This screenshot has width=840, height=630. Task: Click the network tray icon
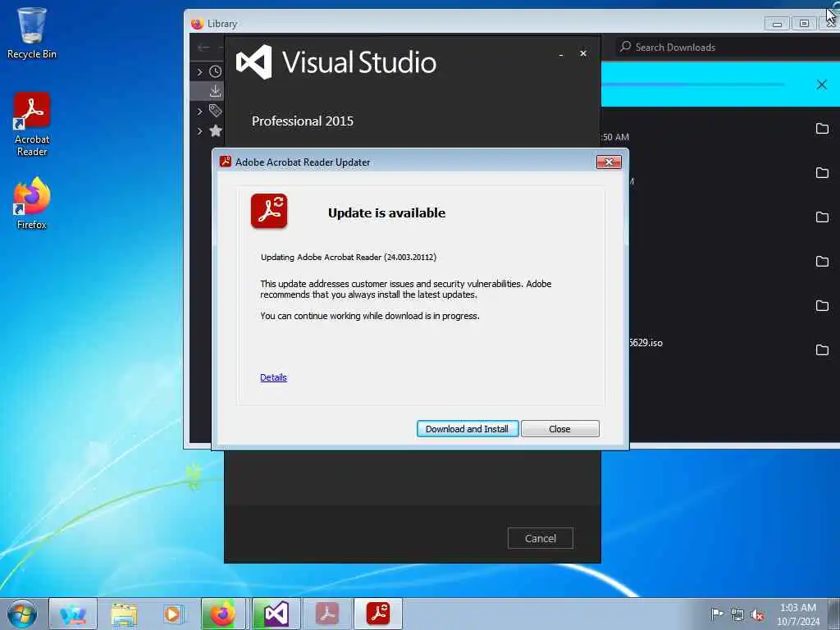coord(737,614)
